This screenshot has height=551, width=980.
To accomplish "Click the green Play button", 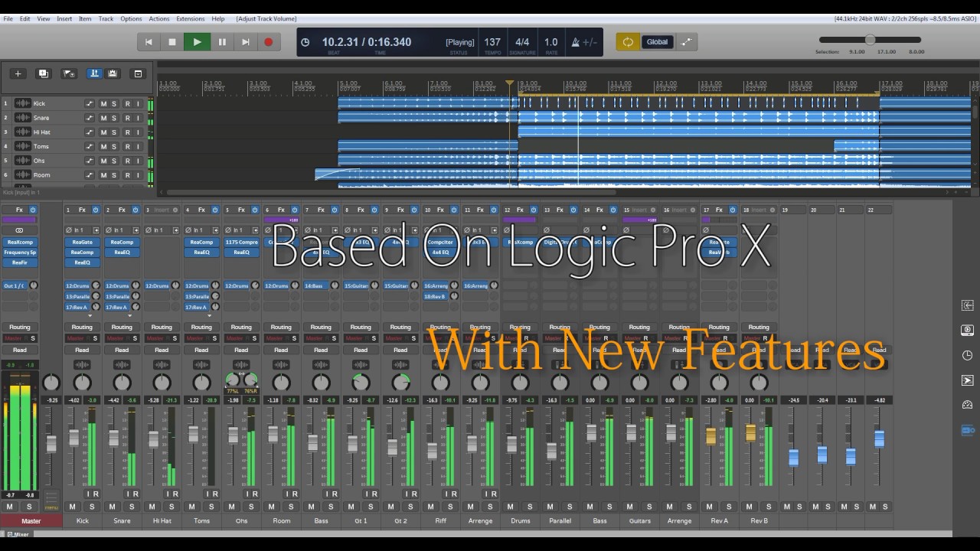I will (197, 42).
